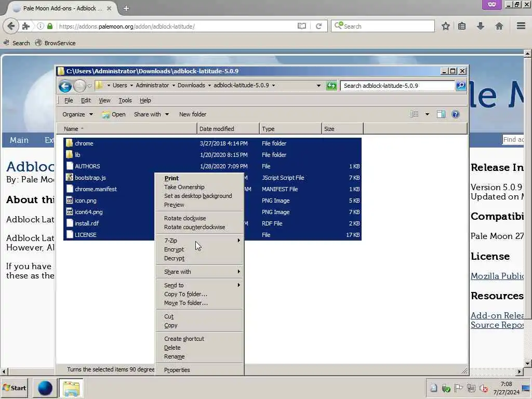Screen dimensions: 532x399
Task: Click the Explorer folder taskbar icon
Action: coord(71,388)
